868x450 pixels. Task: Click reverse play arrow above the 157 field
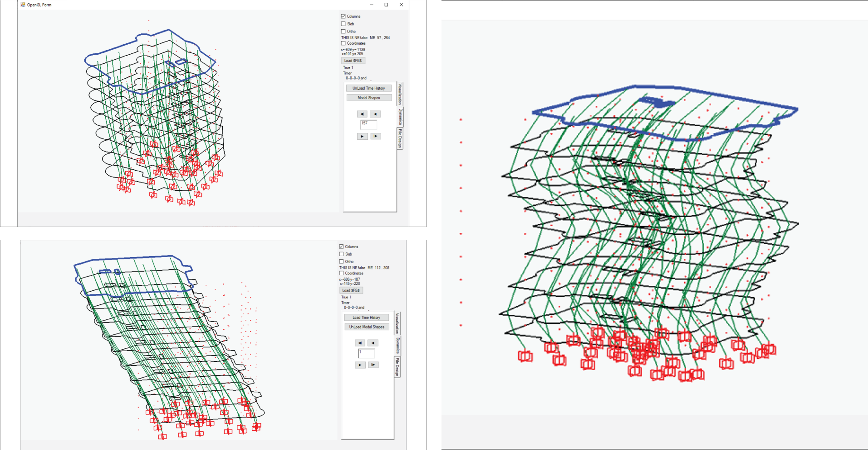[375, 114]
